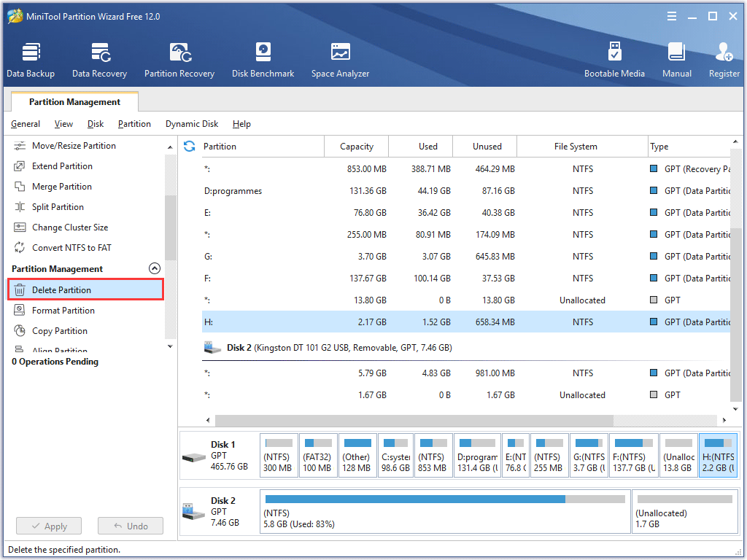
Task: Open the Dynamic Disk menu
Action: pyautogui.click(x=192, y=124)
